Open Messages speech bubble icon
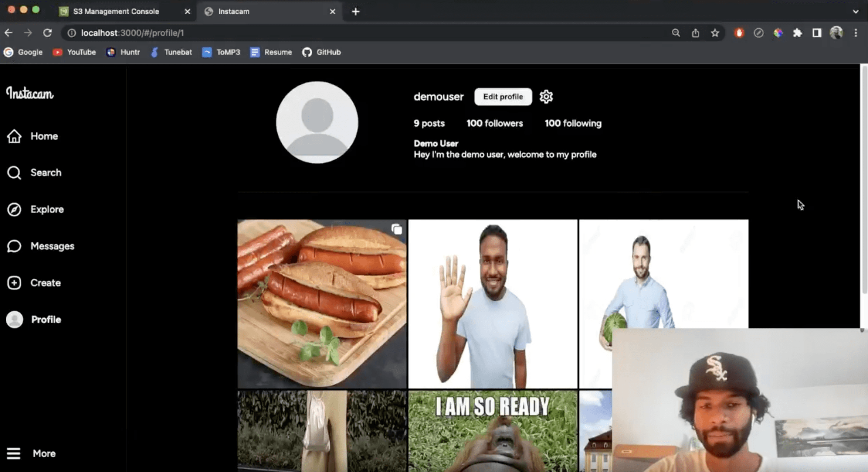This screenshot has width=868, height=472. click(x=14, y=246)
